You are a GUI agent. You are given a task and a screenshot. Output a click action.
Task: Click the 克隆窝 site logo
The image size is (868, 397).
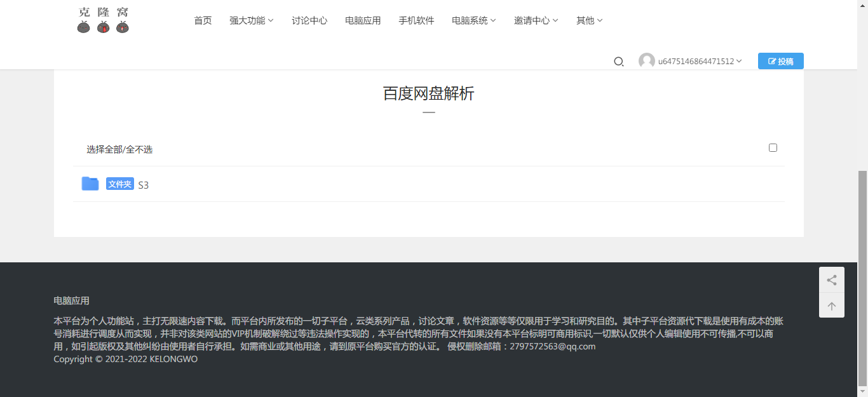tap(103, 20)
